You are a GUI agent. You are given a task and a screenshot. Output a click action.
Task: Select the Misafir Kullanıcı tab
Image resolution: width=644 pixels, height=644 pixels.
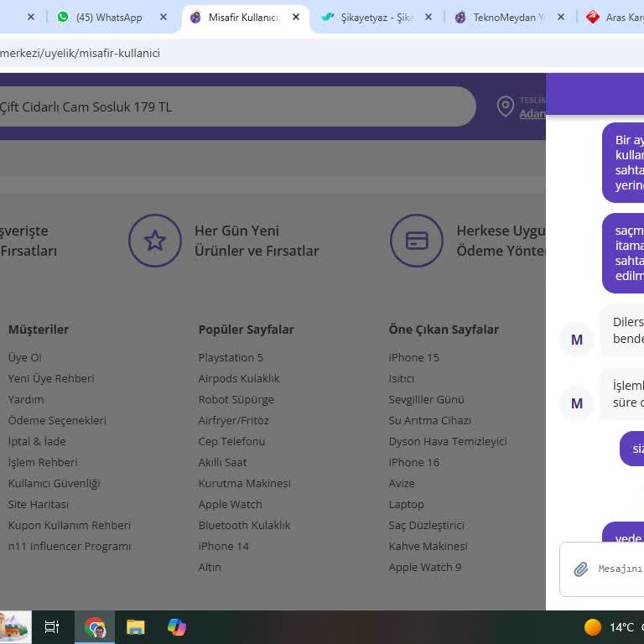tap(244, 18)
